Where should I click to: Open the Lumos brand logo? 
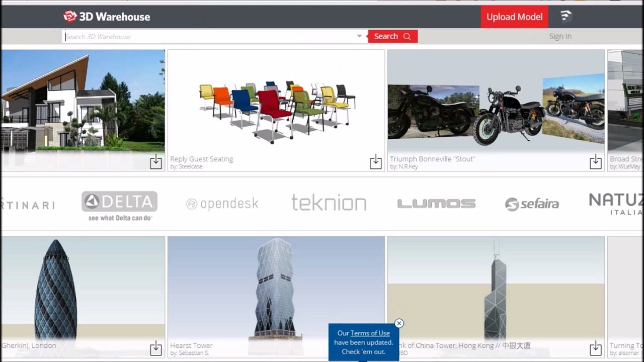pos(436,204)
